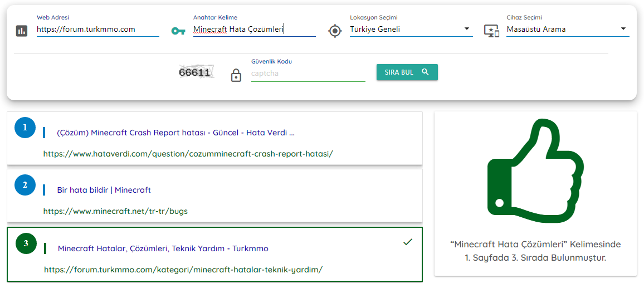644x283 pixels.
Task: Click the location target icon
Action: point(335,31)
